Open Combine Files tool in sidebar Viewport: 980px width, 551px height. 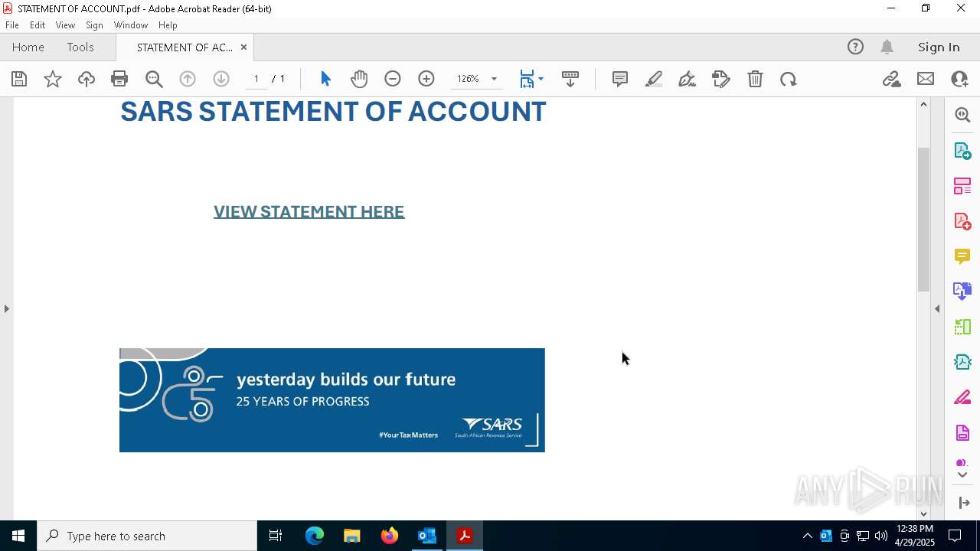[x=962, y=292]
